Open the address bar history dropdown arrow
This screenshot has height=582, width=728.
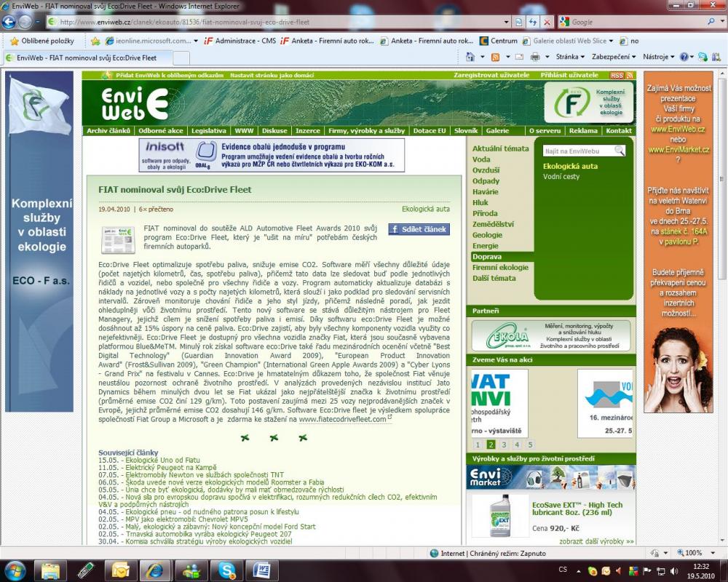(x=507, y=22)
